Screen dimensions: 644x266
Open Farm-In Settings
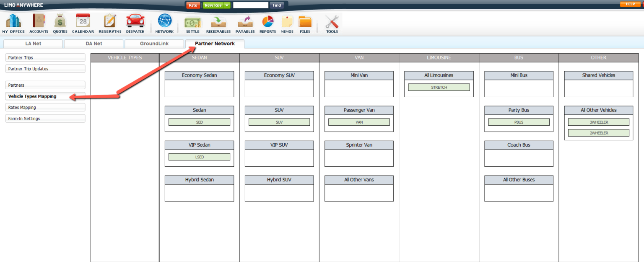coord(45,118)
